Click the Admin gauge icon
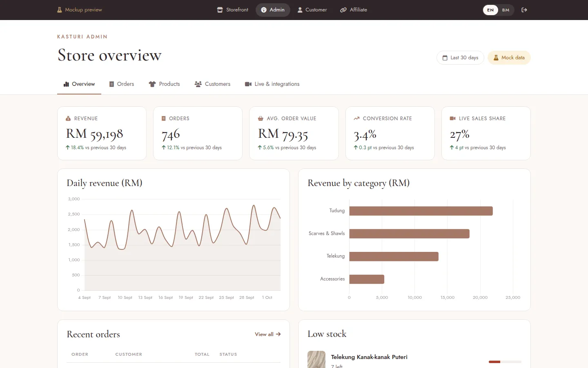588x368 pixels. pyautogui.click(x=264, y=10)
